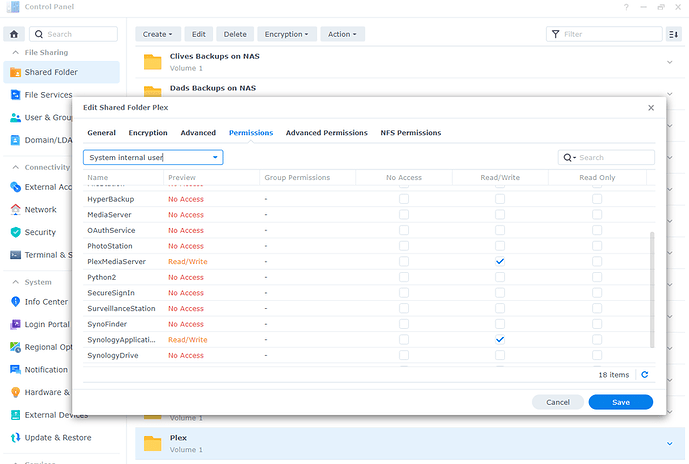
Task: Open the System internal user dropdown
Action: coord(153,157)
